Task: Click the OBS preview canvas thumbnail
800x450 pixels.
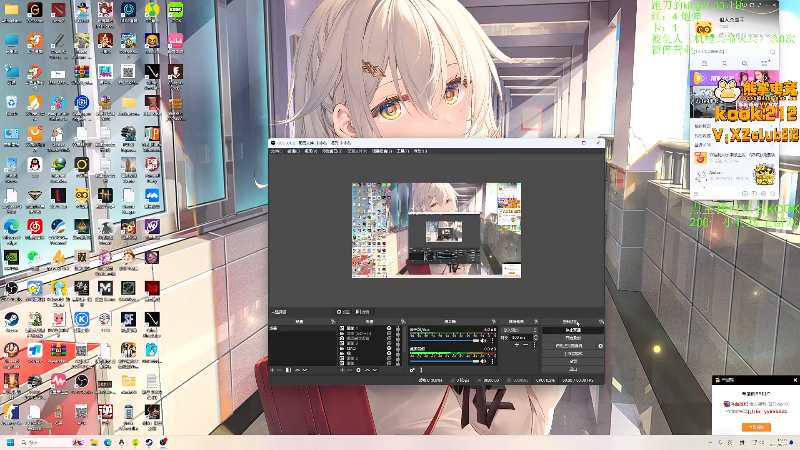Action: point(436,230)
